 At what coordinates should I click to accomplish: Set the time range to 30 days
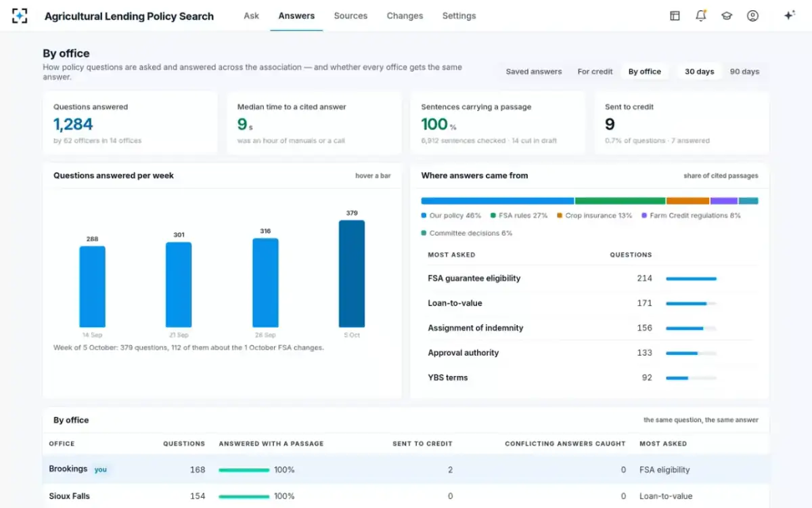[699, 72]
